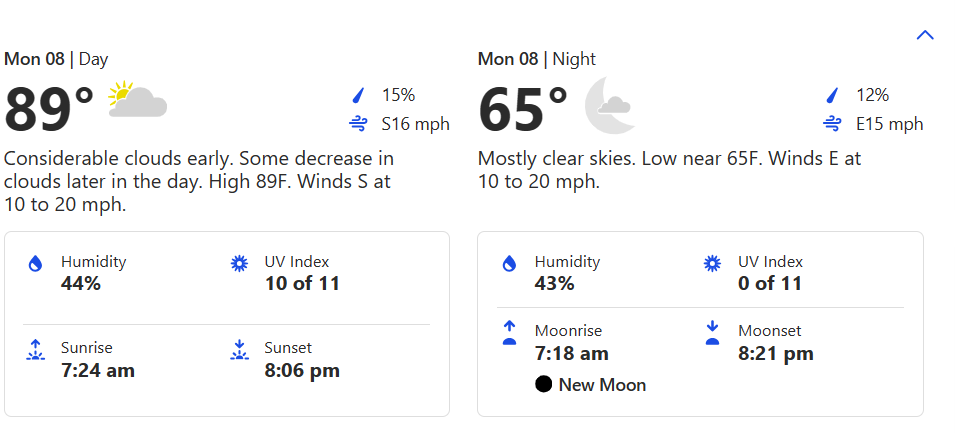This screenshot has width=955, height=433.
Task: Click the nighttime Humidity droplet icon
Action: (x=509, y=264)
